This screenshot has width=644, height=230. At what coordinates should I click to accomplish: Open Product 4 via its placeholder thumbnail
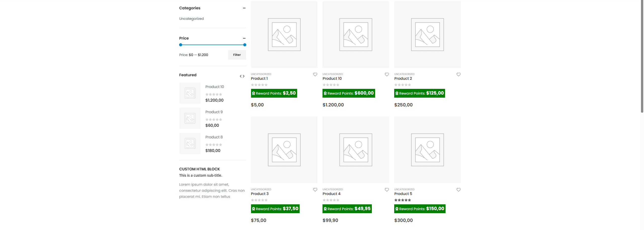point(356,150)
